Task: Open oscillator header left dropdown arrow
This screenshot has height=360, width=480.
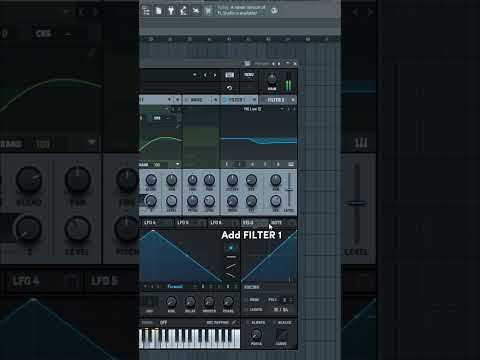Action: [x=169, y=100]
